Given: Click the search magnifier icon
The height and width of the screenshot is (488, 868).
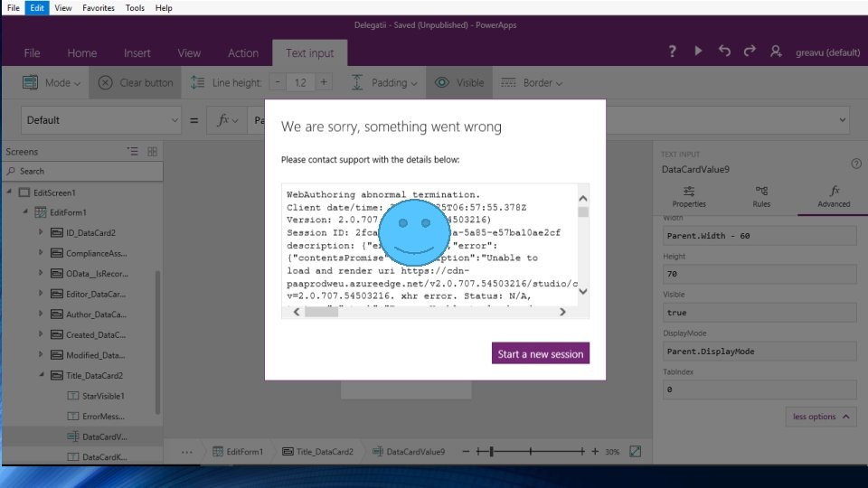Looking at the screenshot, I should click(x=11, y=171).
